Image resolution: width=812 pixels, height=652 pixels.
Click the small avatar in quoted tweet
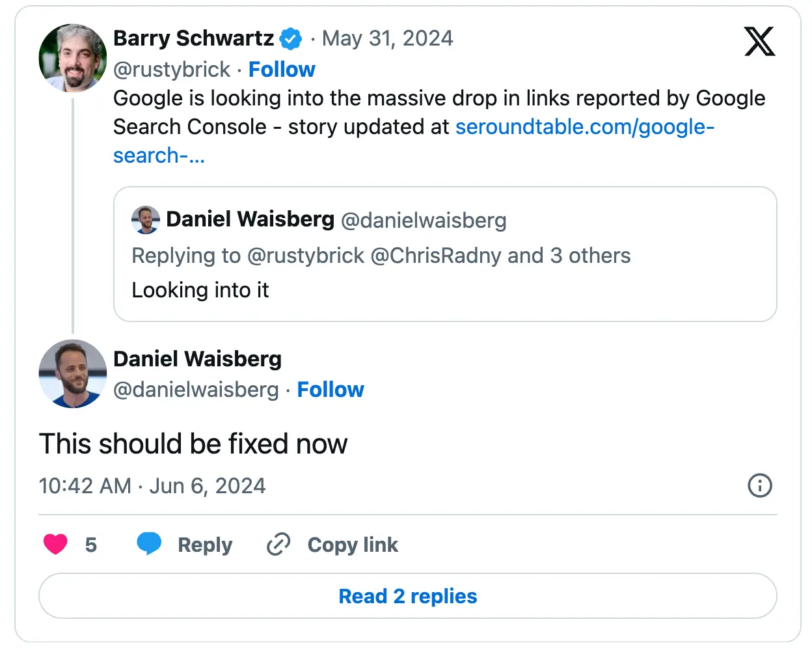coord(145,220)
